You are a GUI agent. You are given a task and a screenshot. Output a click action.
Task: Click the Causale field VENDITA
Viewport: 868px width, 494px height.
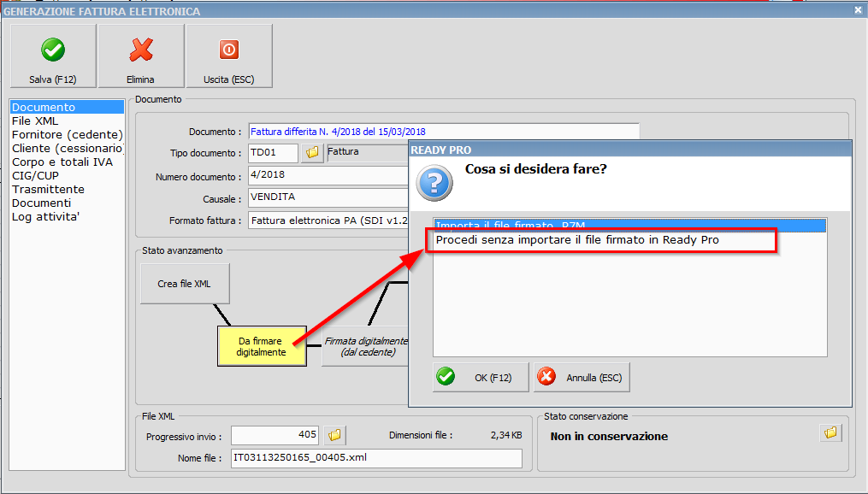pos(329,197)
